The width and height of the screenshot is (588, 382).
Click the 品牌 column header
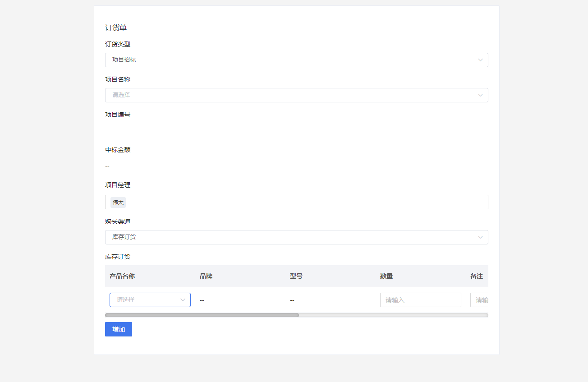(206, 276)
